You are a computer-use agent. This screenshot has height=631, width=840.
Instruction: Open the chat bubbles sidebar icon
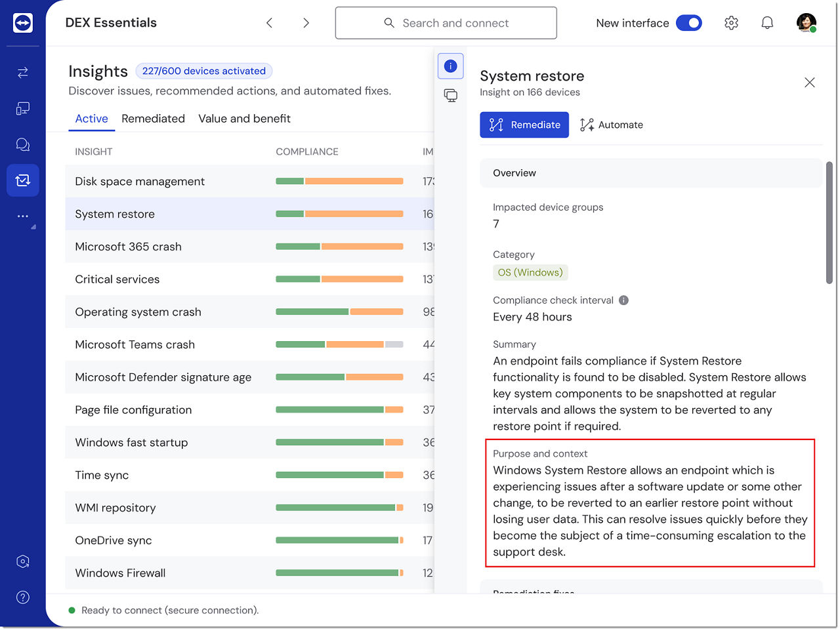[23, 144]
